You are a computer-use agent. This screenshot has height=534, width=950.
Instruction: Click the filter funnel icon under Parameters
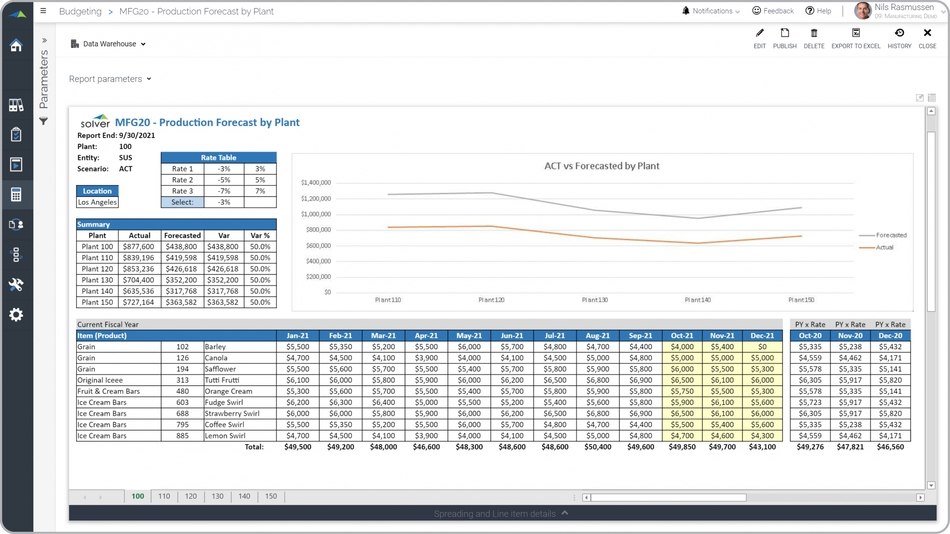pyautogui.click(x=44, y=121)
